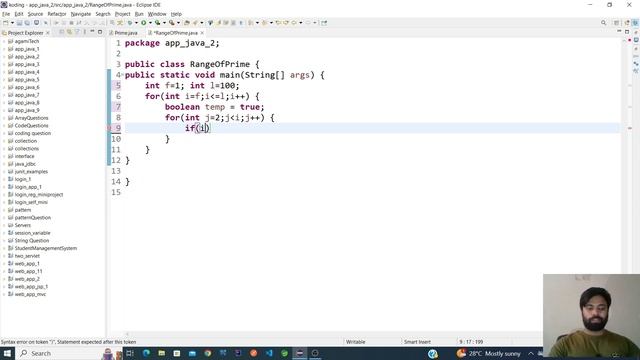Click the Pin Editor toolbar icon
Screen dimensions: 640x360
[x=324, y=23]
